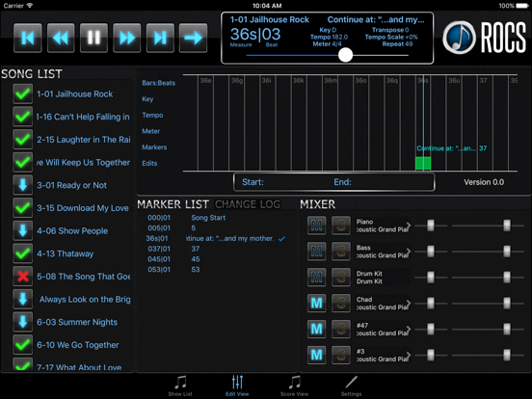Click the #3 track left fader
This screenshot has height=399, width=532.
[x=431, y=355]
